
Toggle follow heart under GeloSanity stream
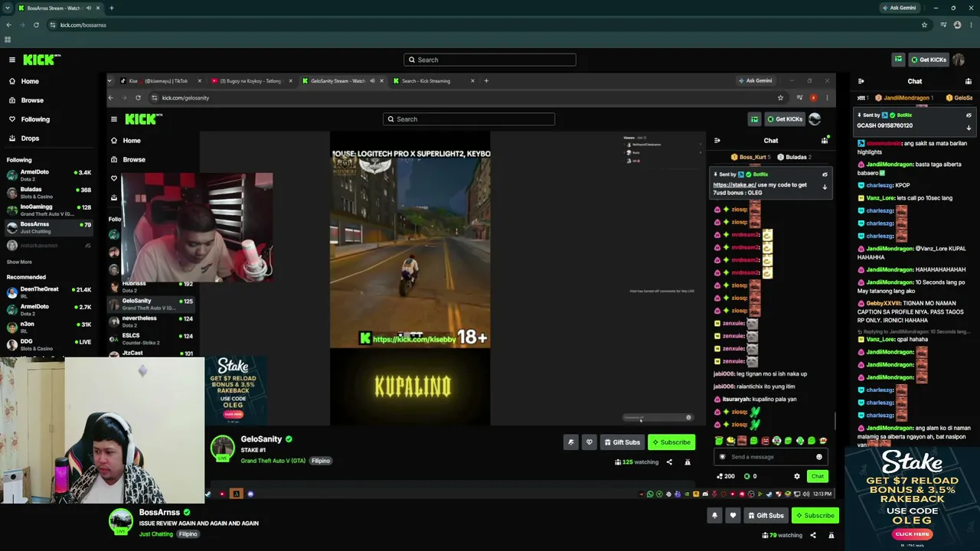[x=589, y=442]
